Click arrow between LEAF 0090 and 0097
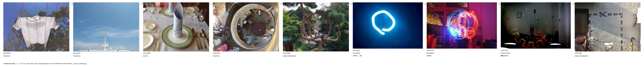Screen dimensions: 644x66 point(351,4)
